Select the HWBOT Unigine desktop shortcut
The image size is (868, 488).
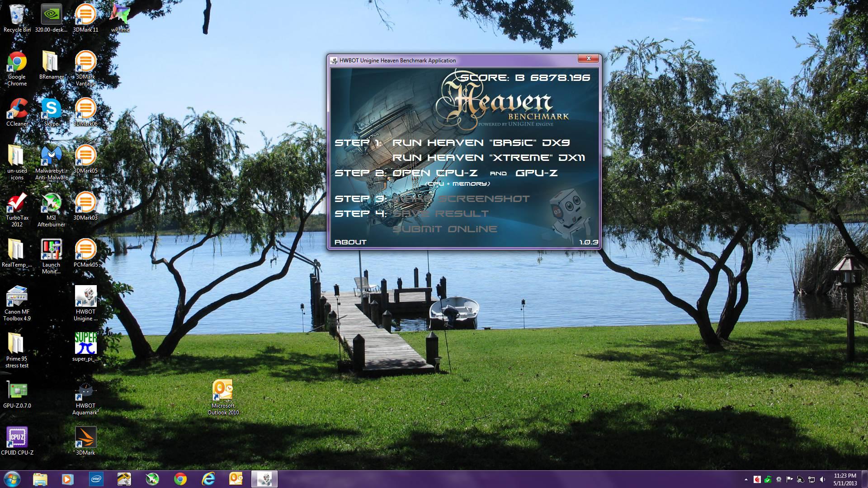click(85, 304)
